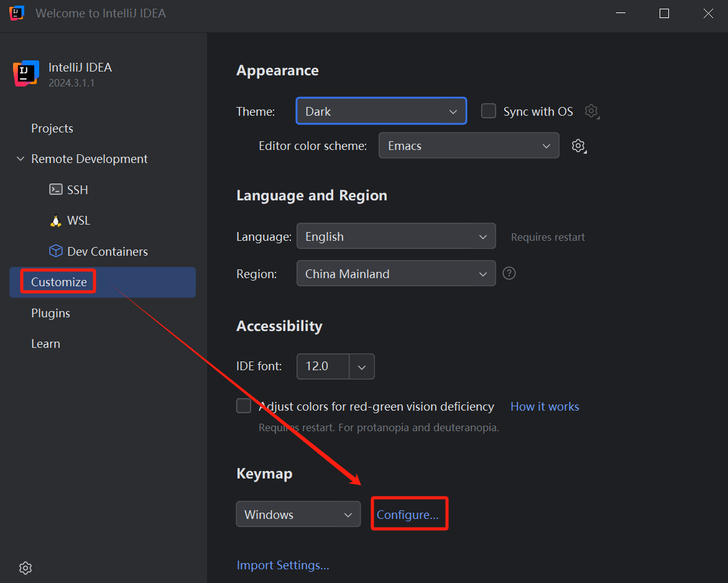Viewport: 728px width, 583px height.
Task: Select the Customize sidebar item
Action: point(102,282)
